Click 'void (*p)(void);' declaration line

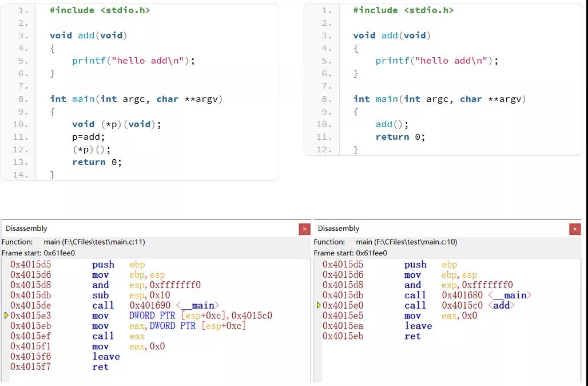pyautogui.click(x=117, y=124)
